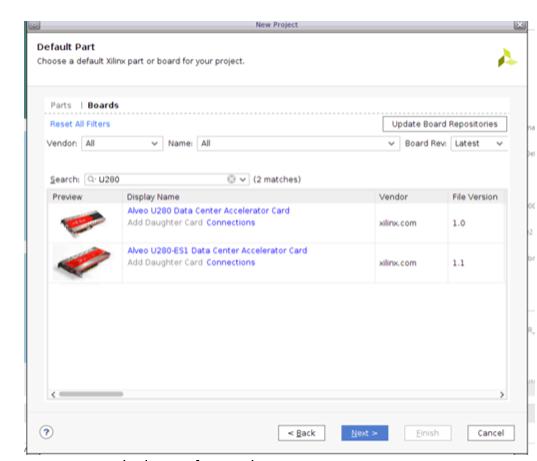Click the Cancel button
537x461 pixels.
(x=490, y=433)
